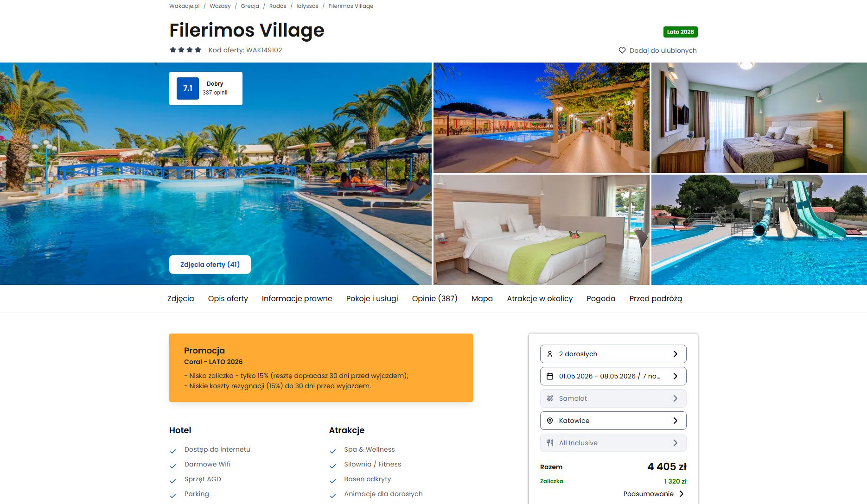This screenshot has height=504, width=867.
Task: Click the heart icon to add to favorites
Action: tap(622, 50)
